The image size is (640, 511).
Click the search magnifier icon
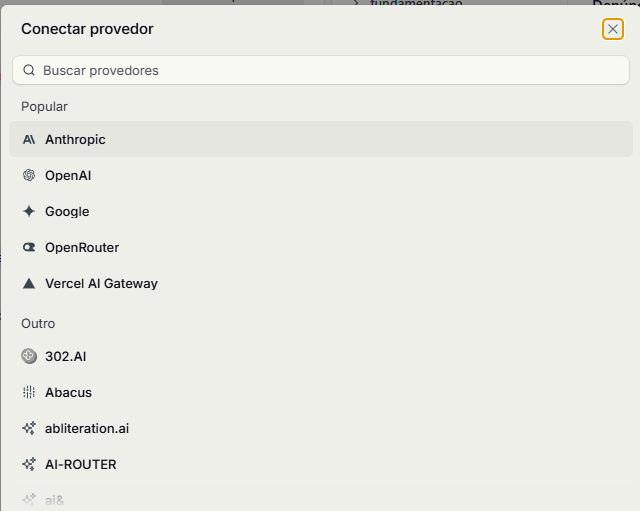point(29,70)
